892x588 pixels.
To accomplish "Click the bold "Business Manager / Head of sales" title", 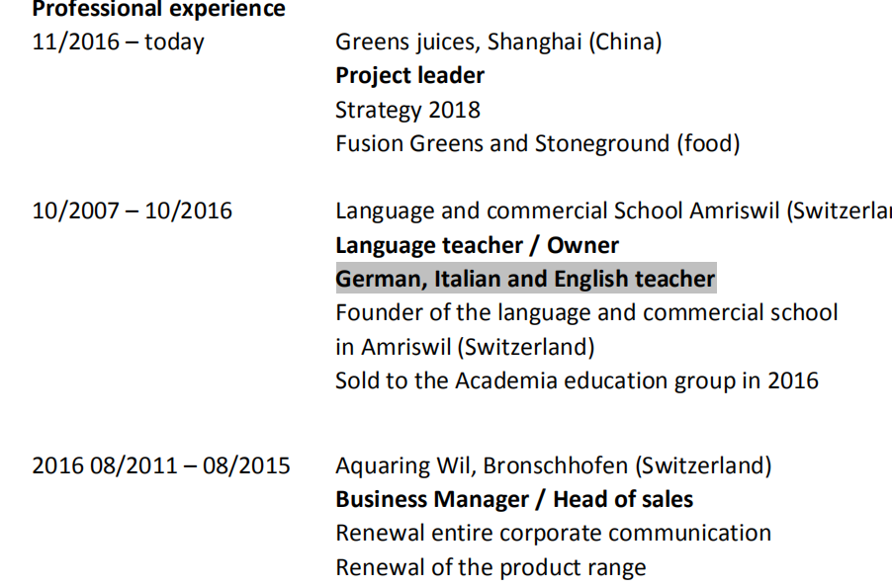I will coord(514,499).
